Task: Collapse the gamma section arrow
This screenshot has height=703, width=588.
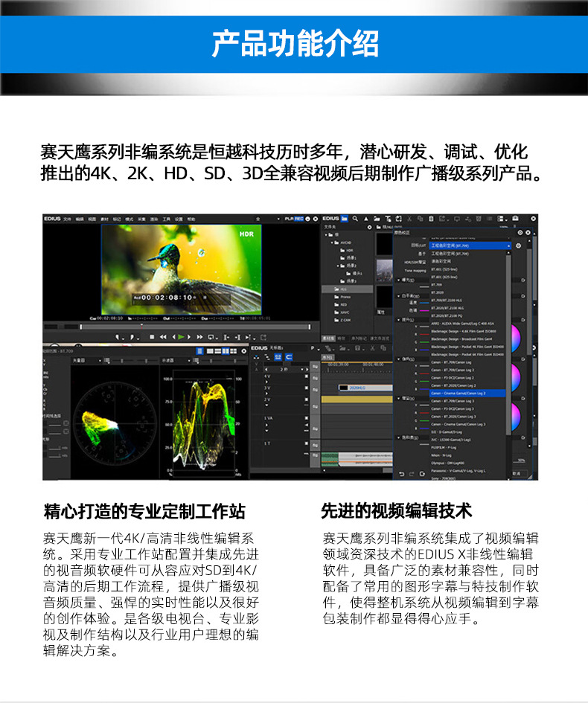Action: [398, 359]
